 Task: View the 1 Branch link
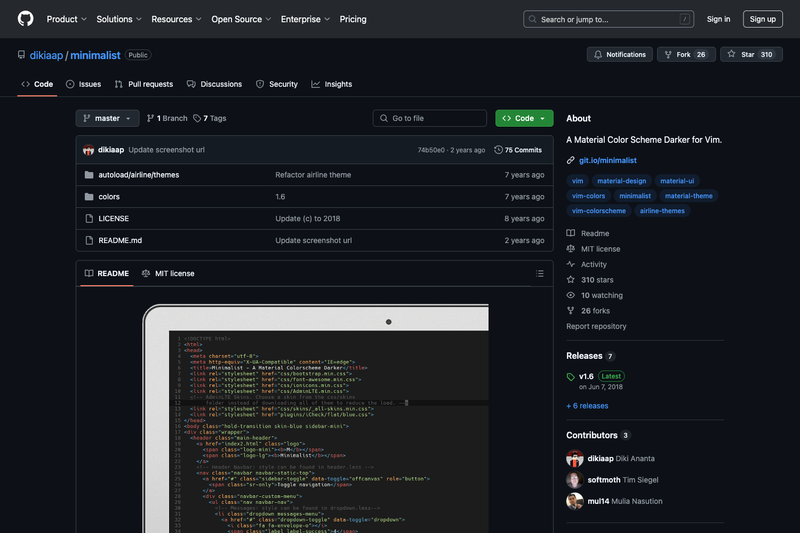point(167,118)
